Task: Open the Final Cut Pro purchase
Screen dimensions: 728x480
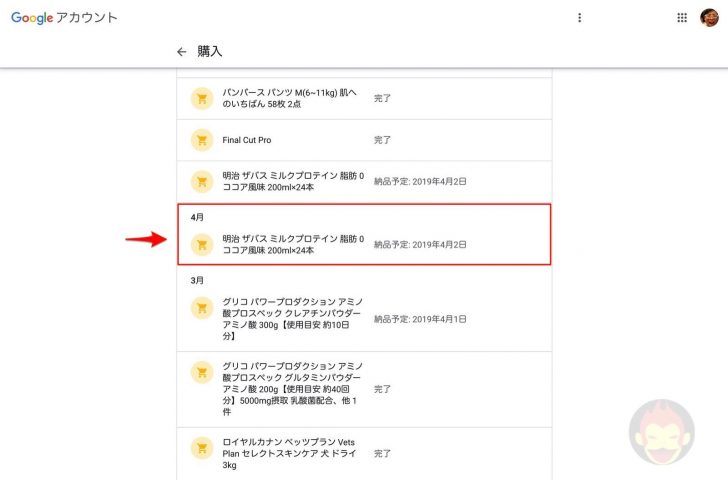Action: click(364, 140)
